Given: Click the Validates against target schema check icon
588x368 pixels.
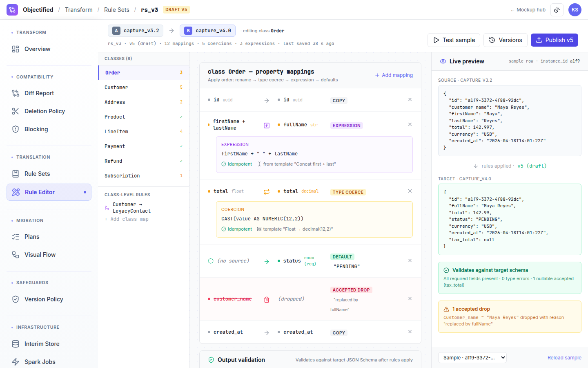Looking at the screenshot, I should (446, 270).
